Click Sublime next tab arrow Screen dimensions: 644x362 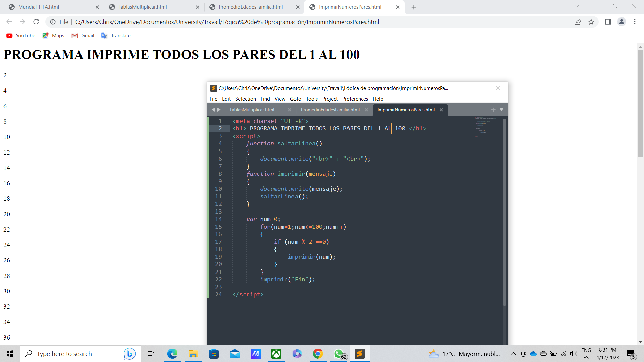click(219, 110)
